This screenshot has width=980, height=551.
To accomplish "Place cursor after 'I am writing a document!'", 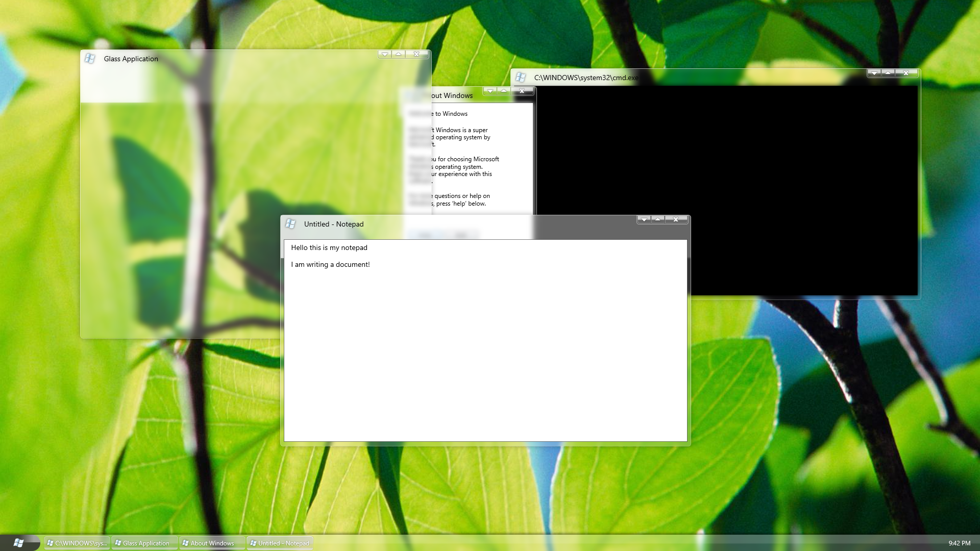I will (x=371, y=264).
